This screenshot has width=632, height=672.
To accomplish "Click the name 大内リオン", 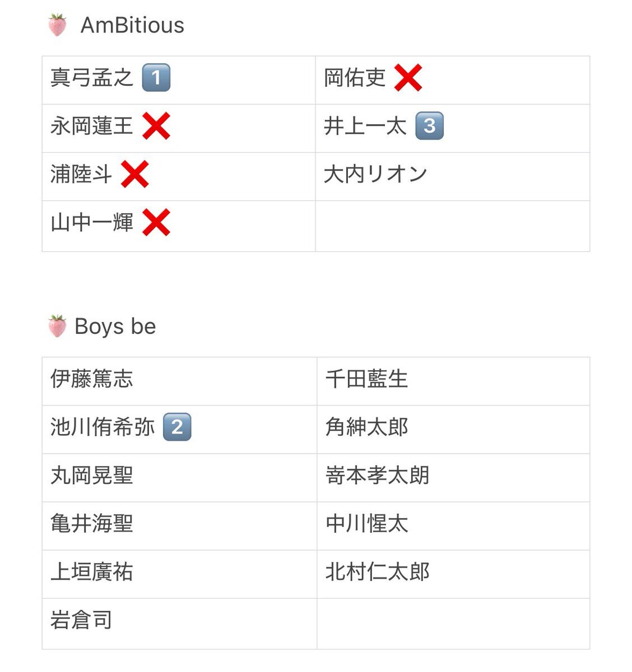I will tap(376, 174).
